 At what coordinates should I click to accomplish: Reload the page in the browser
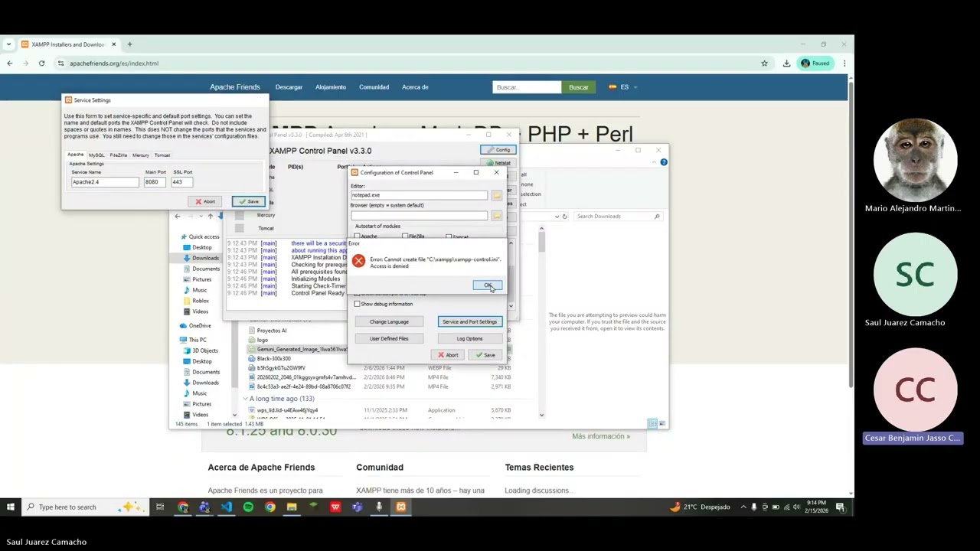(41, 64)
